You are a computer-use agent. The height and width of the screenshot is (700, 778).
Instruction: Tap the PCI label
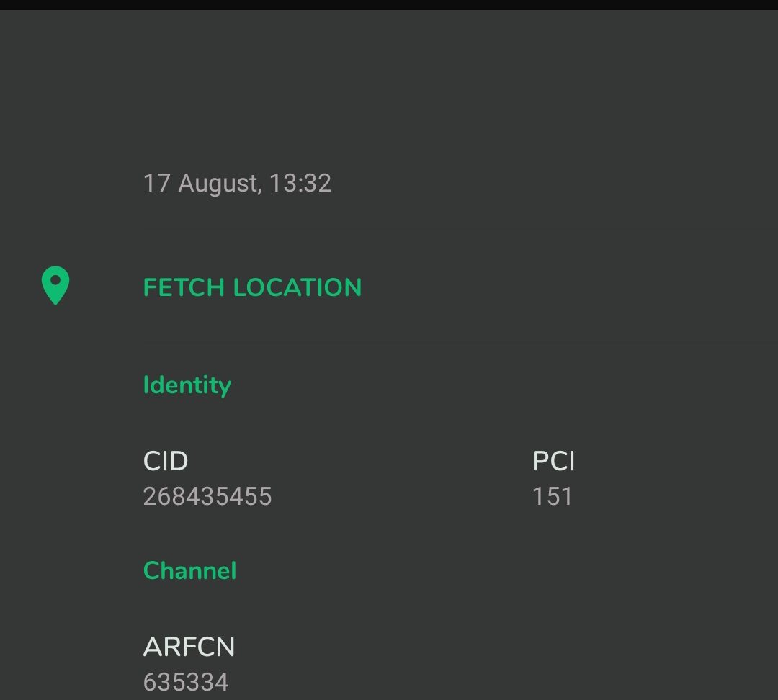tap(553, 461)
